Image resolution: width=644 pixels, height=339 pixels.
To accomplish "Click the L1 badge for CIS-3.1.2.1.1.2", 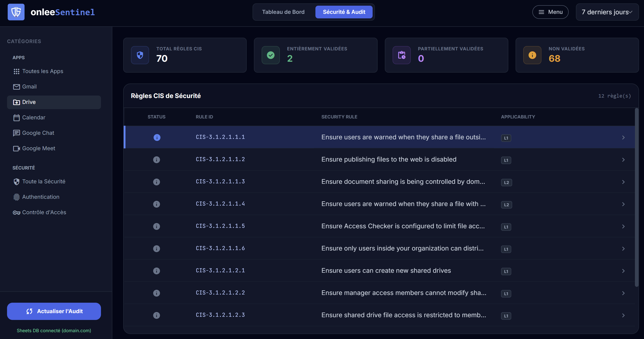I will 506,160.
